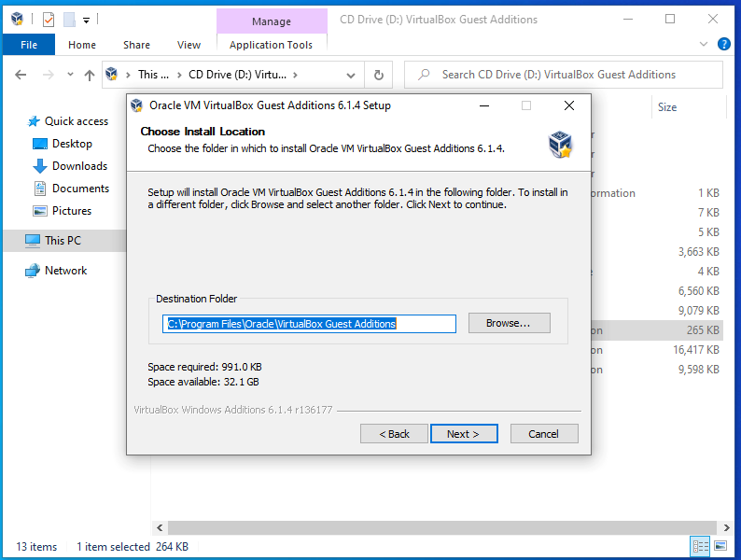This screenshot has width=741, height=560.
Task: Switch to the Home ribbon tab
Action: pyautogui.click(x=82, y=45)
